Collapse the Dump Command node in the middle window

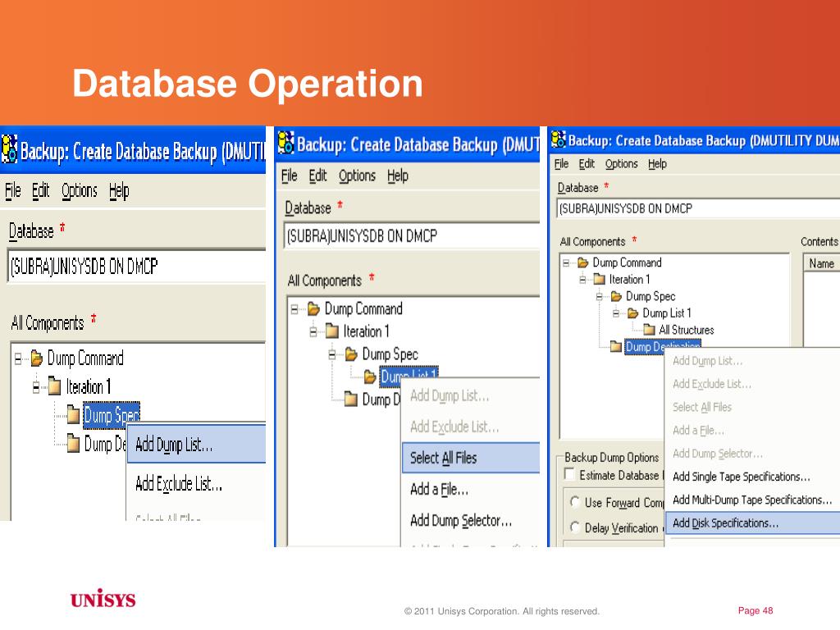coord(294,309)
